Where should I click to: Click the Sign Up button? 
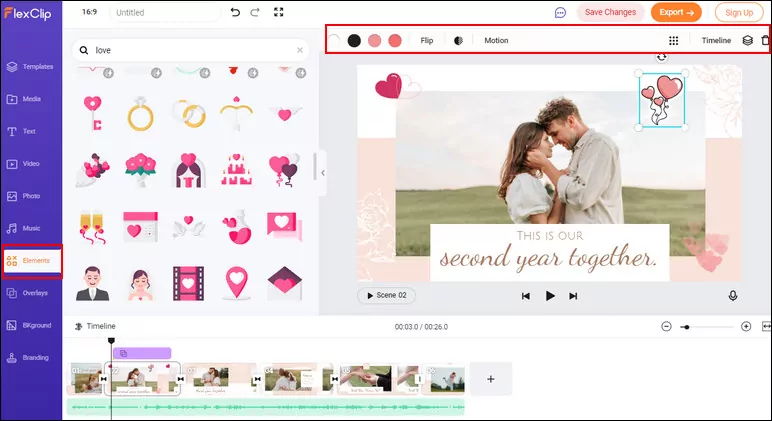tap(739, 13)
